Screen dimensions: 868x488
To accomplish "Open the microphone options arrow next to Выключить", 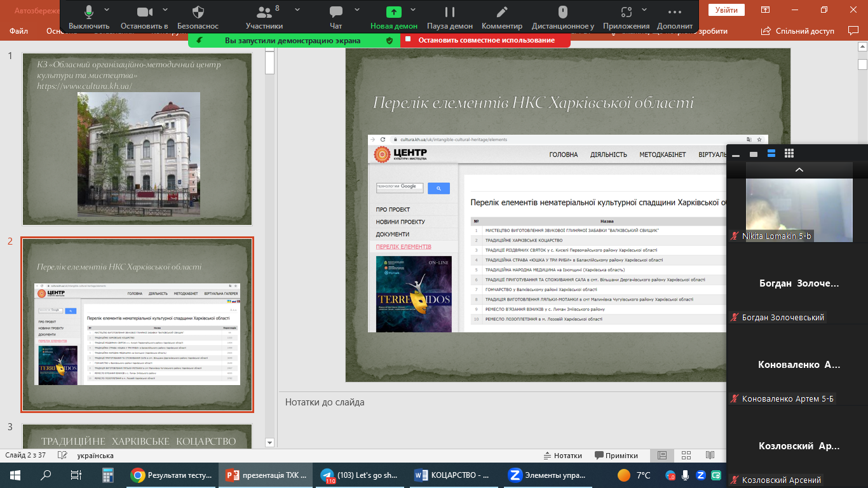I will [107, 10].
